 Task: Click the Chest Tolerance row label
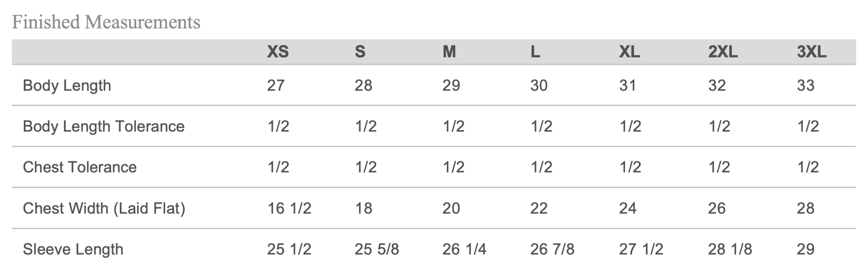79,167
